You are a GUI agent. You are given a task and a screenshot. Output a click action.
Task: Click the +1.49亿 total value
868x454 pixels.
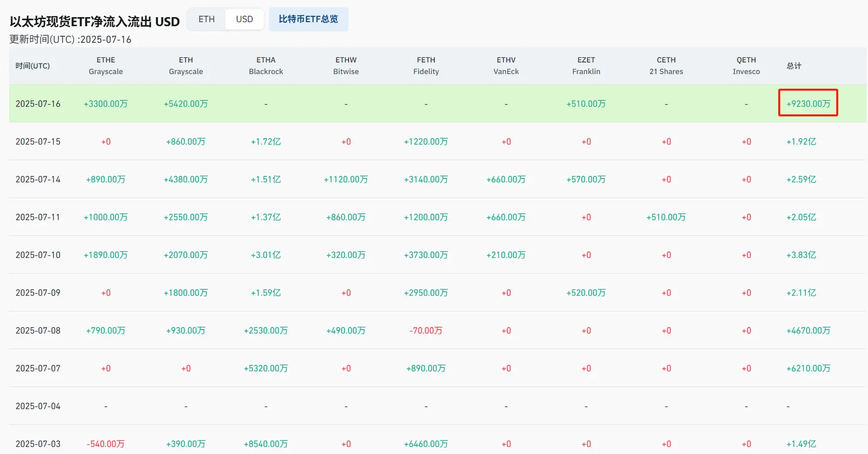click(801, 444)
